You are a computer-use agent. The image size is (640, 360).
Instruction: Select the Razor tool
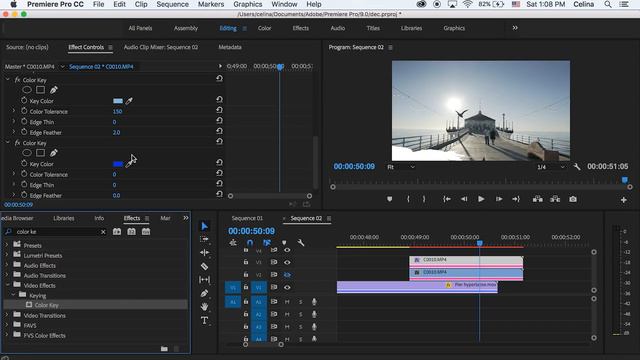204,266
